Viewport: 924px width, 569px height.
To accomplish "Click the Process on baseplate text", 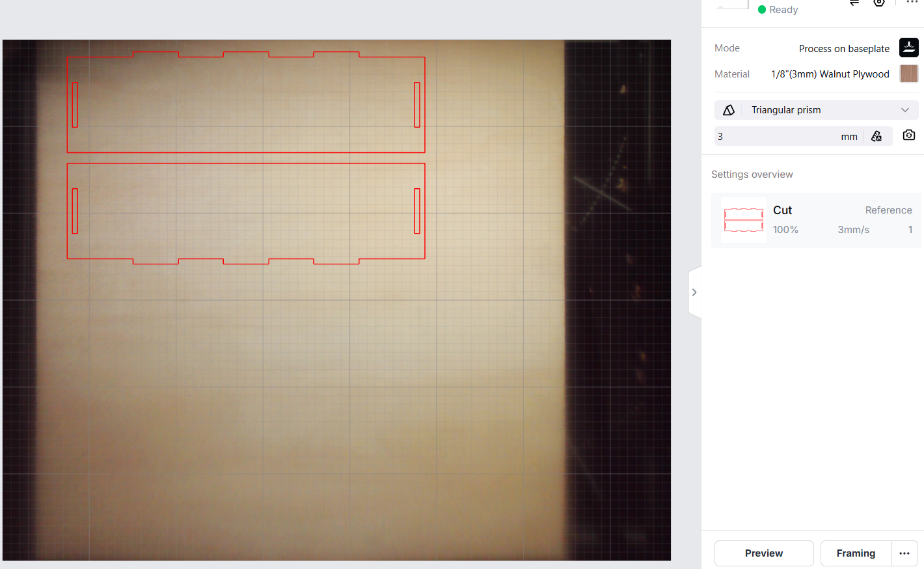I will coord(844,48).
